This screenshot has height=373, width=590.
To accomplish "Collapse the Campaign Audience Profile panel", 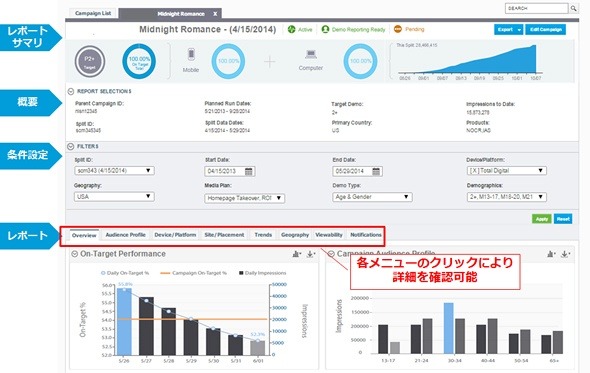I will [x=331, y=254].
